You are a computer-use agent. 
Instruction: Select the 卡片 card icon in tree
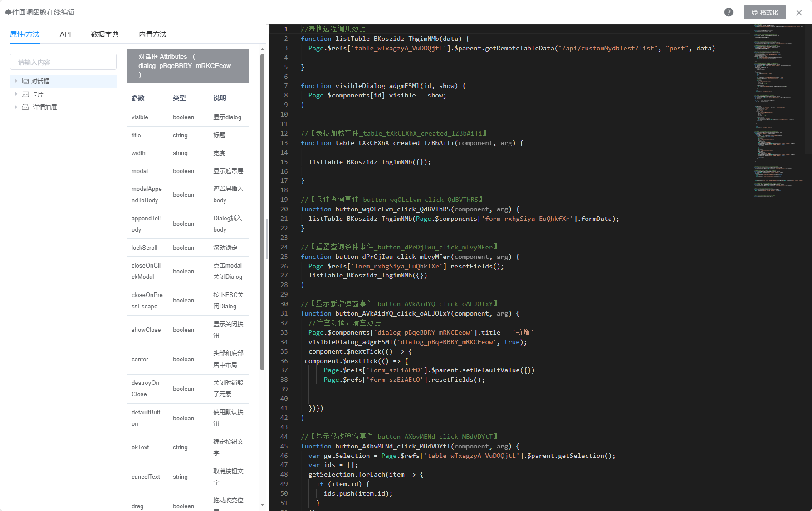[25, 94]
